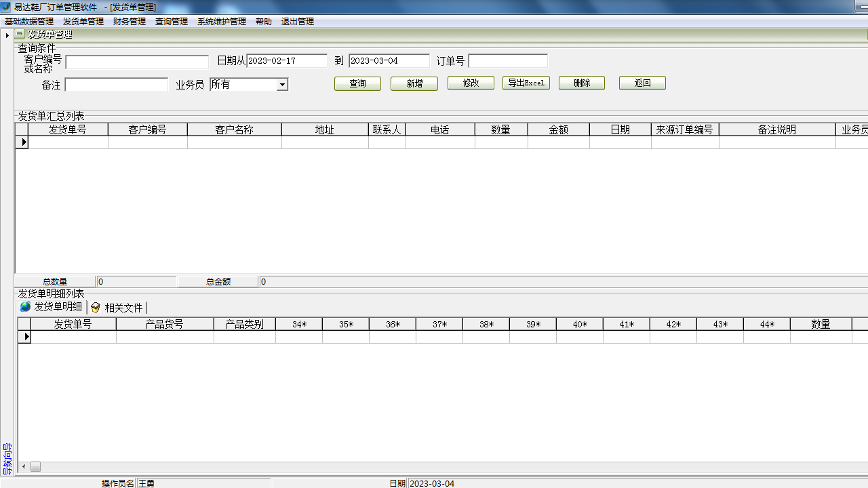Screen dimensions: 868x488
Task: Click the 查询 button
Action: pos(357,83)
